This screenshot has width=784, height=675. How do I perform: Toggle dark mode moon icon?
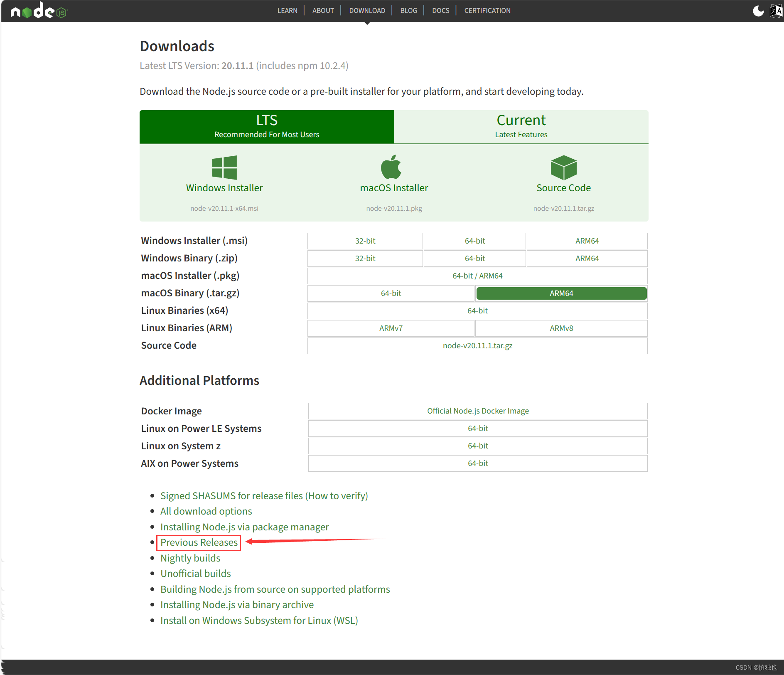758,11
